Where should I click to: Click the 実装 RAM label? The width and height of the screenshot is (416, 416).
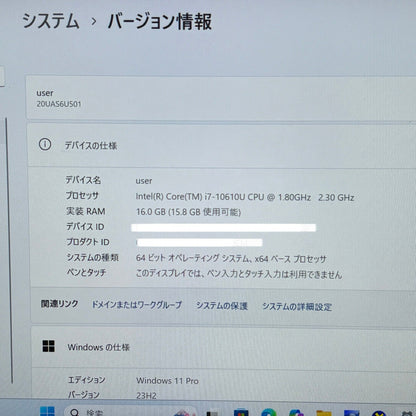[x=86, y=211]
